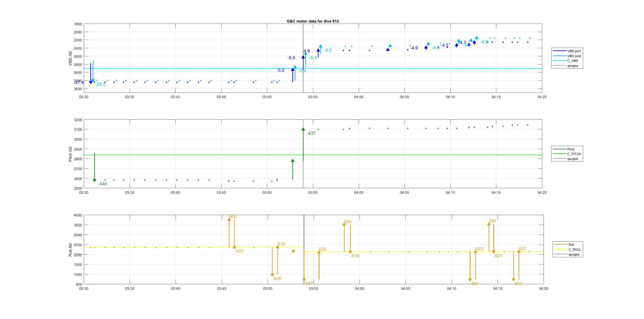Image resolution: width=644 pixels, height=319 pixels.
Task: Select the 'Roll' legend entry
Action: pos(572,244)
